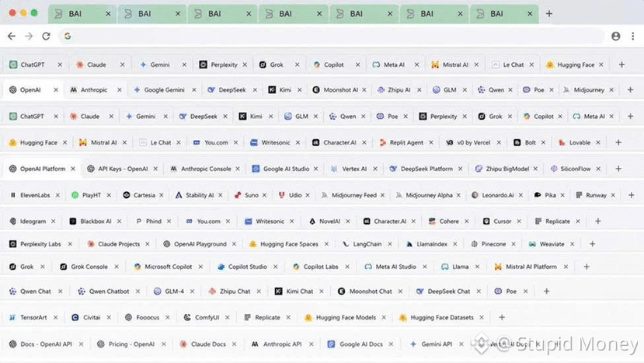The width and height of the screenshot is (644, 363).
Task: Select the v0 by Vercel tab
Action: click(x=473, y=142)
